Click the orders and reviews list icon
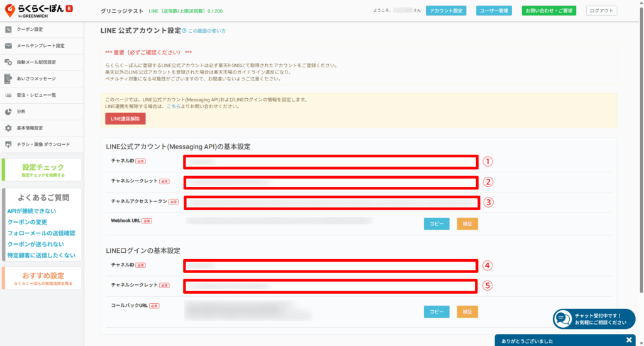 (8, 95)
